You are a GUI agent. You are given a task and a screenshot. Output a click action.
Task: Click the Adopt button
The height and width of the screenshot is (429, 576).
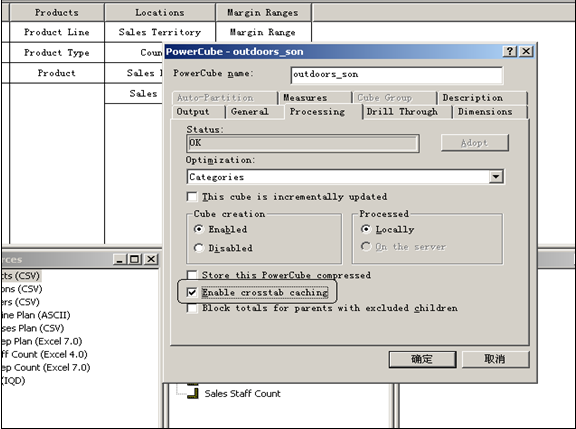(x=475, y=143)
